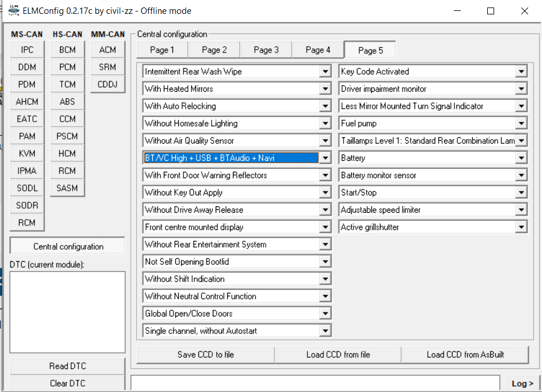Toggle the Log > panel button
542x392 pixels.
coord(522,383)
